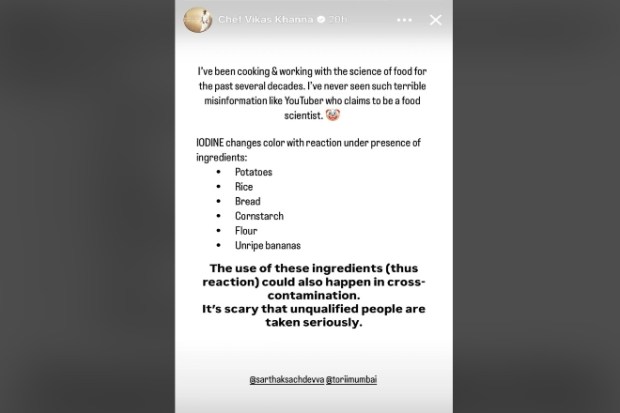Close the story with the X icon
This screenshot has height=413, width=620.
click(435, 20)
